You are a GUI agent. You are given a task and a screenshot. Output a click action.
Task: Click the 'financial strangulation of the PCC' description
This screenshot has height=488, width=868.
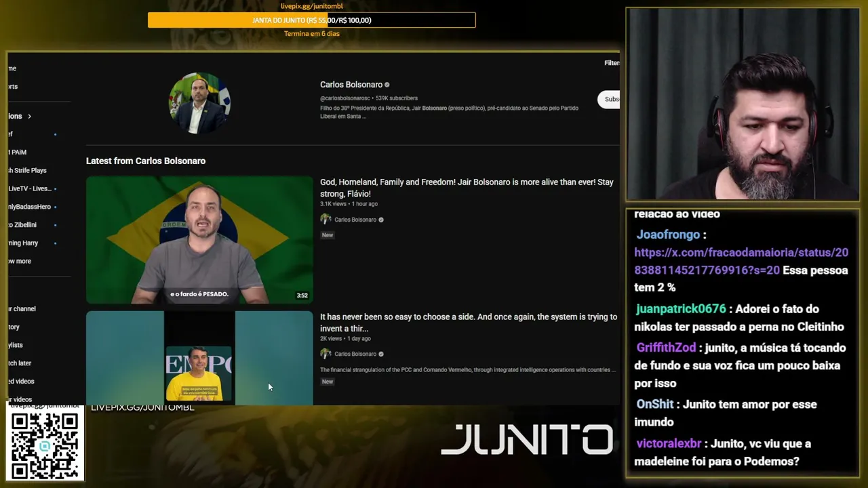tap(468, 370)
